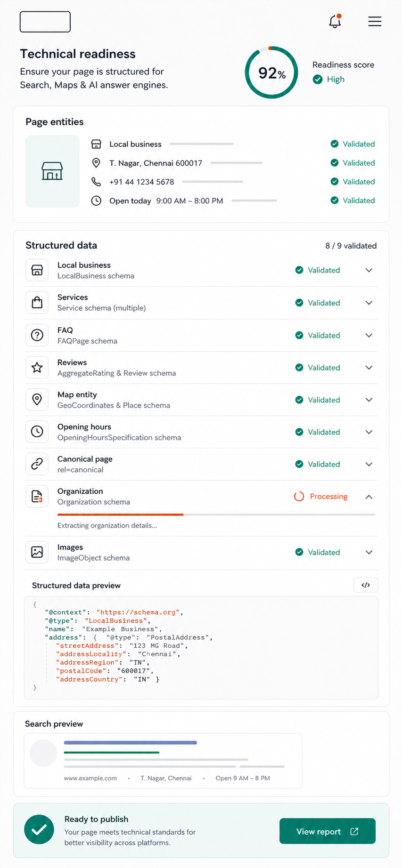Click the High readiness check icon
This screenshot has height=868, width=402.
[318, 79]
